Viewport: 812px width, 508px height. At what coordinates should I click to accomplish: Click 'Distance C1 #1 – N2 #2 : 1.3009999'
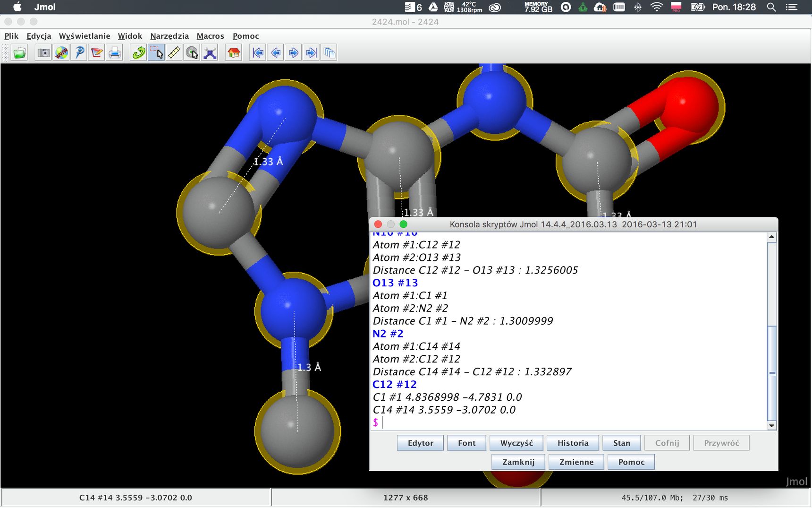tap(463, 321)
